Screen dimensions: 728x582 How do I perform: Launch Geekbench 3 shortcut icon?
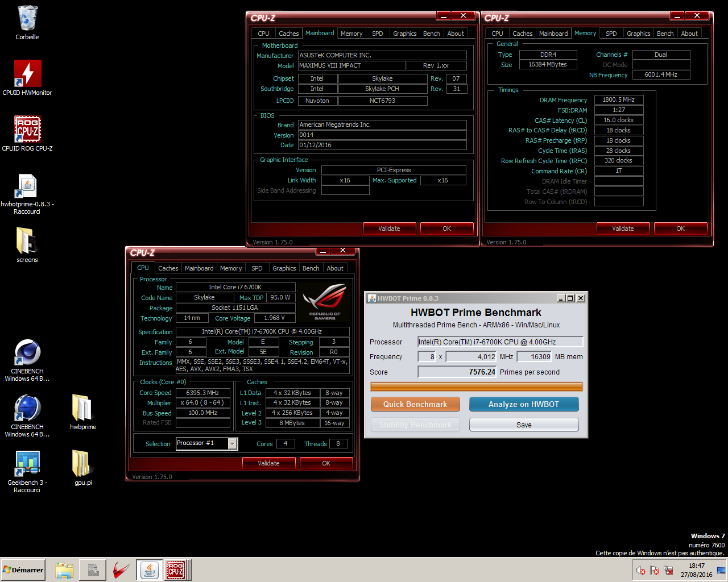(27, 471)
